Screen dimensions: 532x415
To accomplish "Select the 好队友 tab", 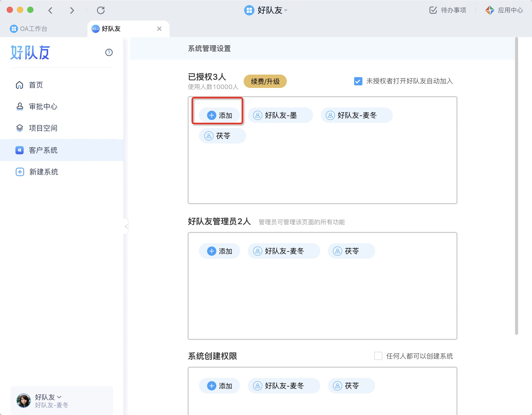I will click(x=129, y=29).
